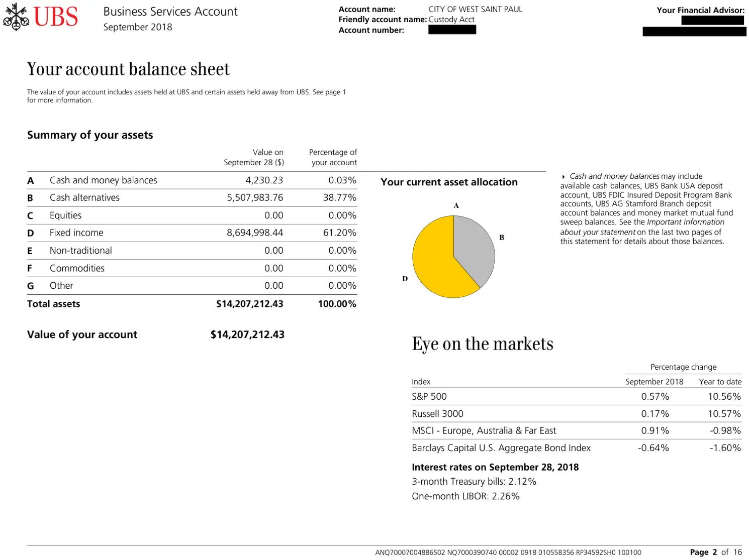Select the "September 2018" statement period under the title
The image size is (749, 560).
[138, 27]
